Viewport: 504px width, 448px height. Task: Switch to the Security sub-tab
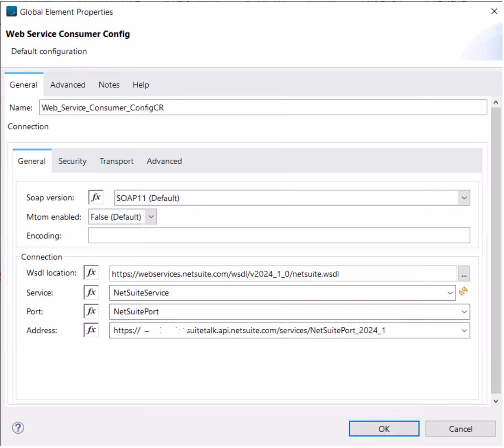point(72,161)
